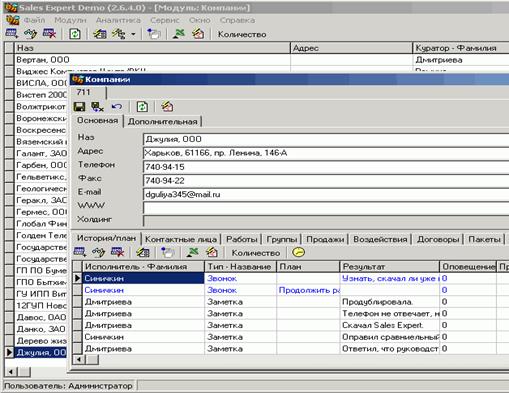Click the delete-and-save icon beside the floppy disk
509x393 pixels.
click(x=97, y=107)
